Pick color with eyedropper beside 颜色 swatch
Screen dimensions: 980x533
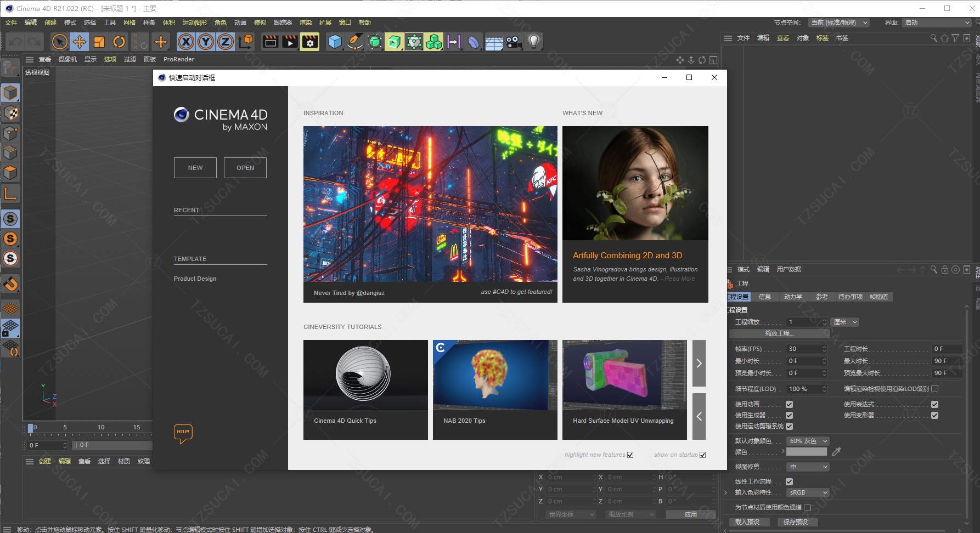tap(836, 452)
